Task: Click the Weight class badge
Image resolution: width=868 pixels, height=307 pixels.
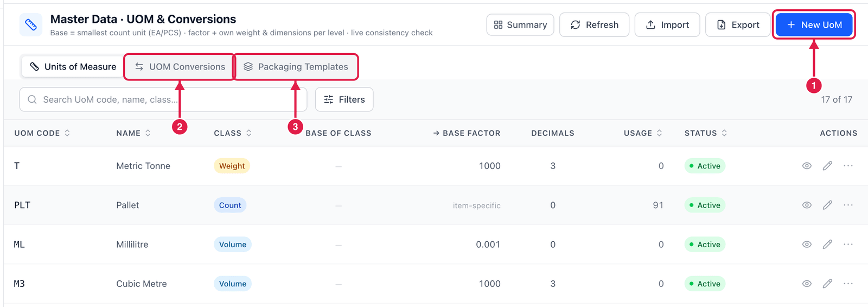Action: pyautogui.click(x=232, y=166)
